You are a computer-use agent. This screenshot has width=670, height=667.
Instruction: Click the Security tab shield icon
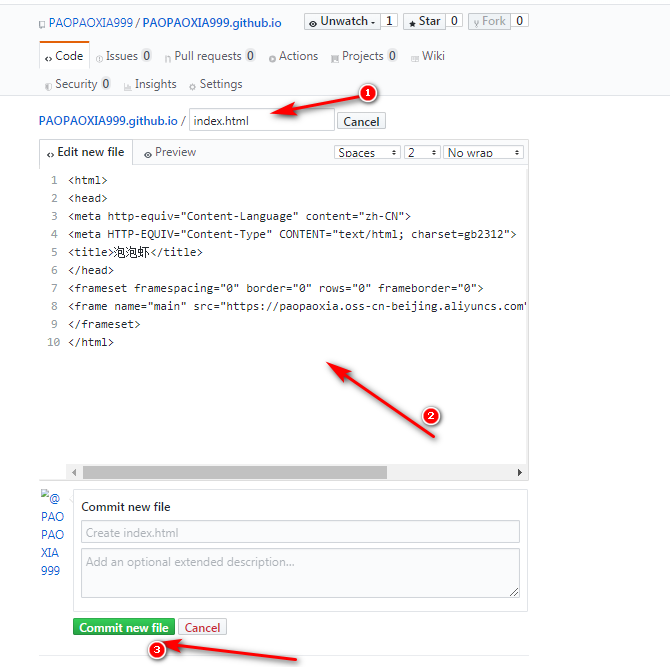48,86
